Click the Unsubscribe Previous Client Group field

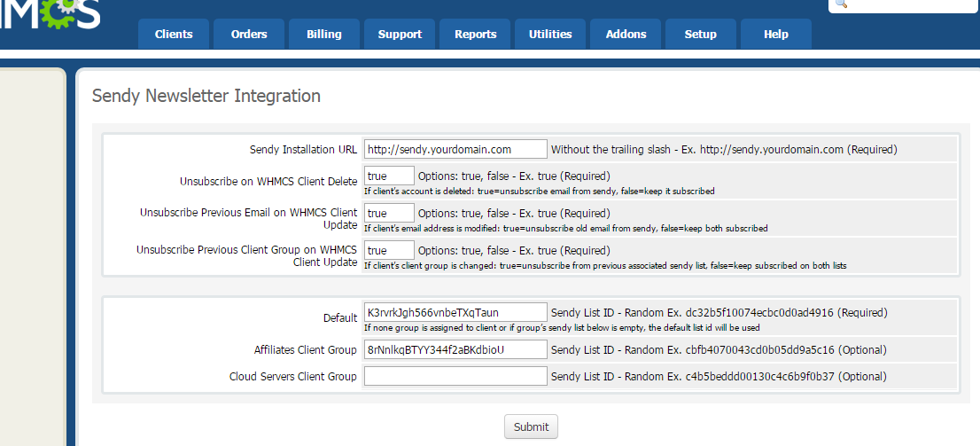389,250
